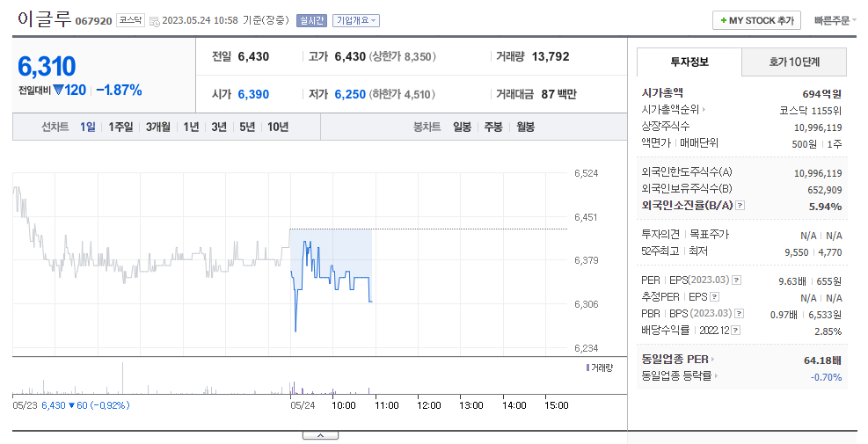This screenshot has width=868, height=444.
Task: Click the arrow next to 동일업종 PER
Action: pos(712,360)
